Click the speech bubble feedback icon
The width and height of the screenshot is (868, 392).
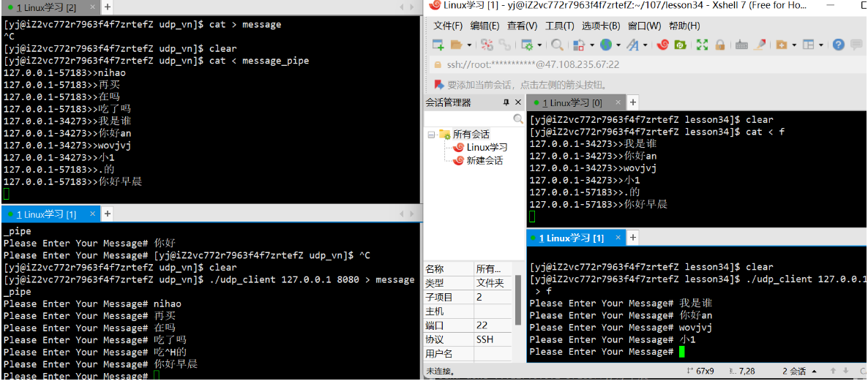click(x=856, y=45)
